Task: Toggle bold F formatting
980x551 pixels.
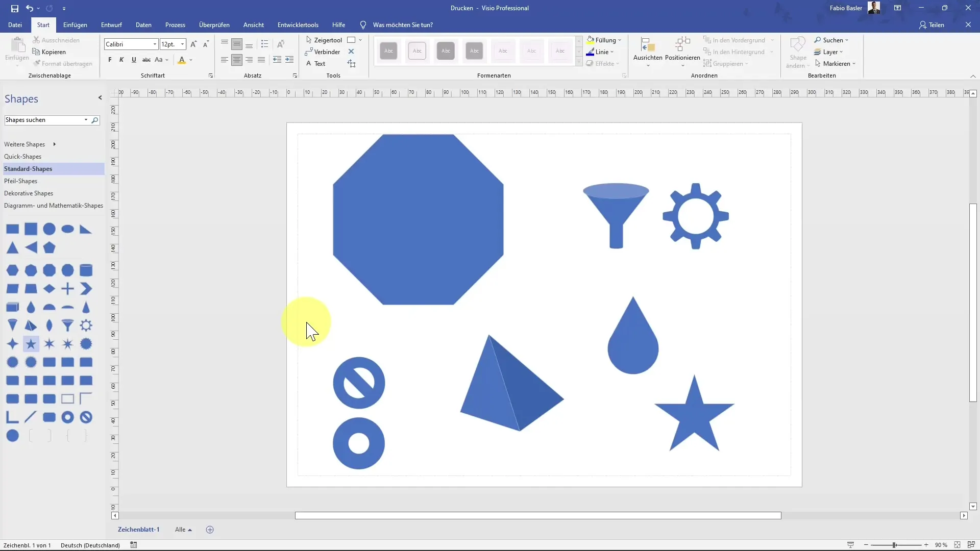Action: coord(110,60)
